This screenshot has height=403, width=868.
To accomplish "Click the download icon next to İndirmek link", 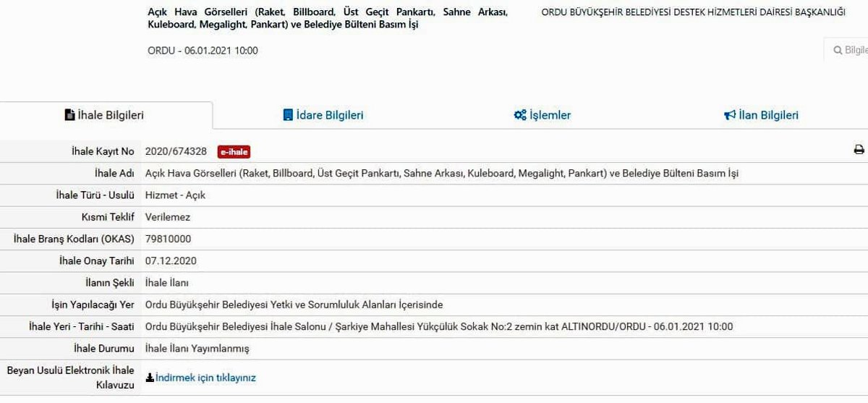I will [x=150, y=378].
